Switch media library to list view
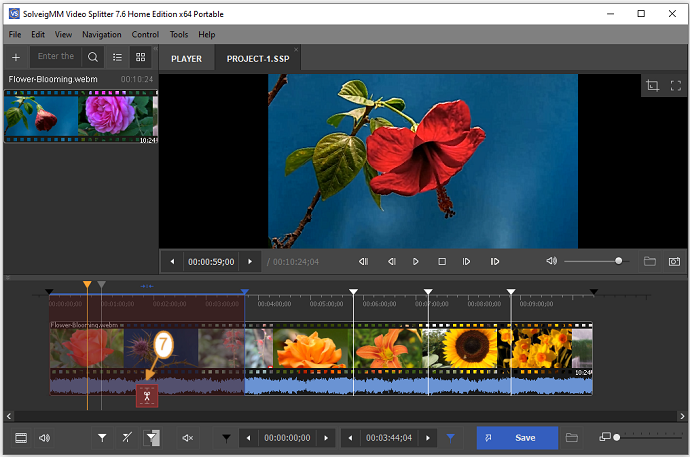Image resolution: width=690 pixels, height=457 pixels. click(x=117, y=57)
